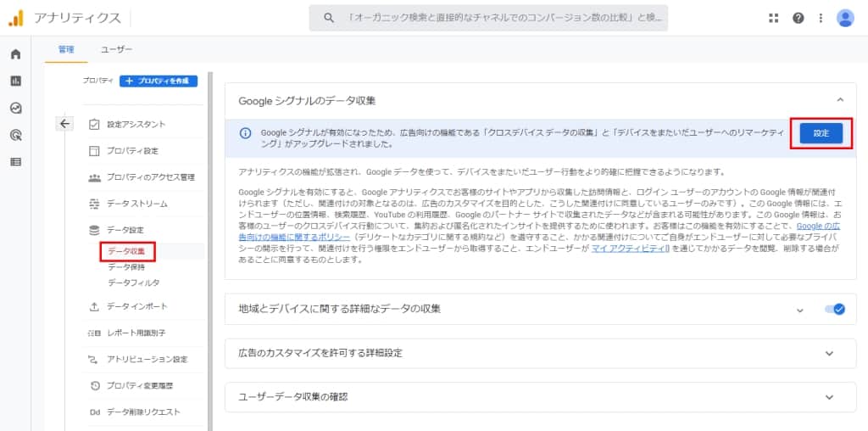
Task: Expand ユーザーデータ収集の確認 section
Action: pos(829,397)
